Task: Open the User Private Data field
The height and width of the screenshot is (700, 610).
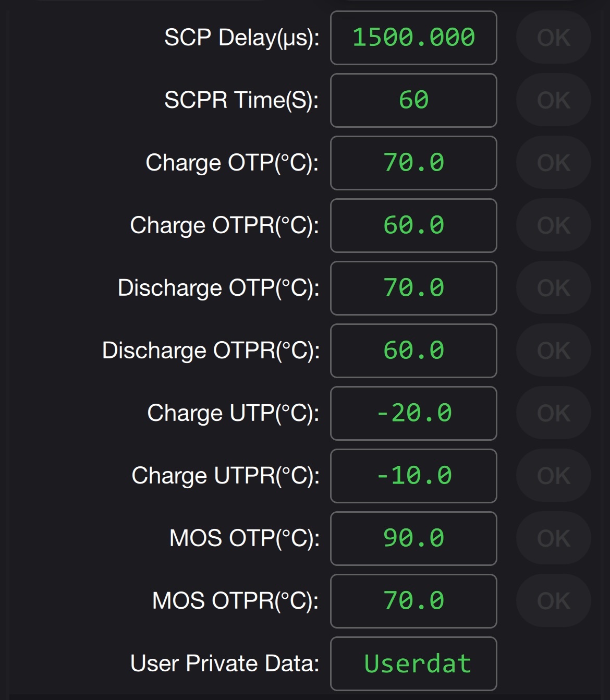Action: [413, 664]
